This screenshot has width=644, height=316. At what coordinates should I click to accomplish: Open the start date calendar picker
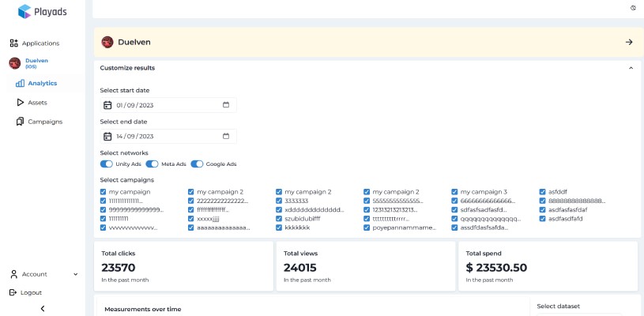tap(226, 104)
